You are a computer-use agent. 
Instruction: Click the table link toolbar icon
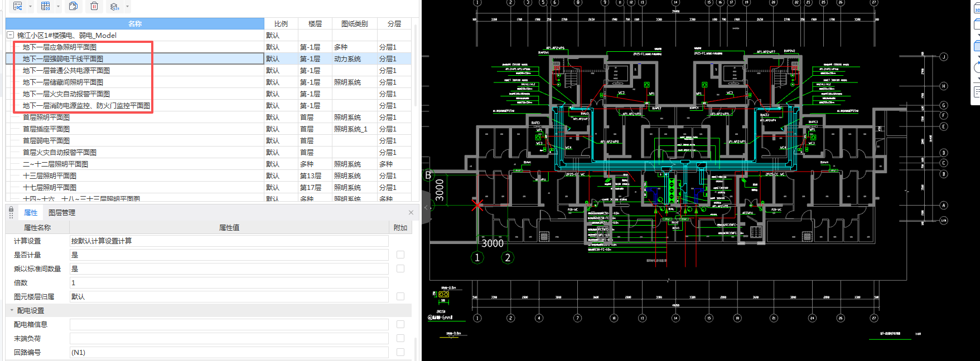(x=46, y=6)
